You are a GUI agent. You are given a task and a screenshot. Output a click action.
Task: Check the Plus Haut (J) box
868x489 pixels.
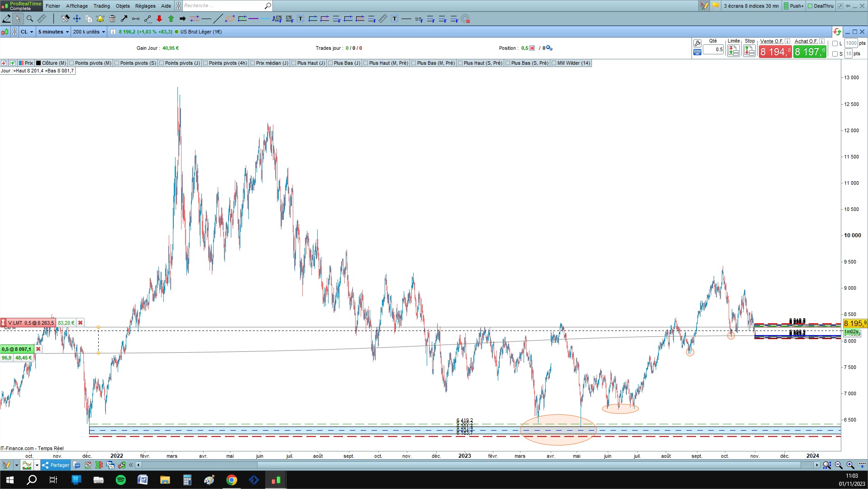294,63
